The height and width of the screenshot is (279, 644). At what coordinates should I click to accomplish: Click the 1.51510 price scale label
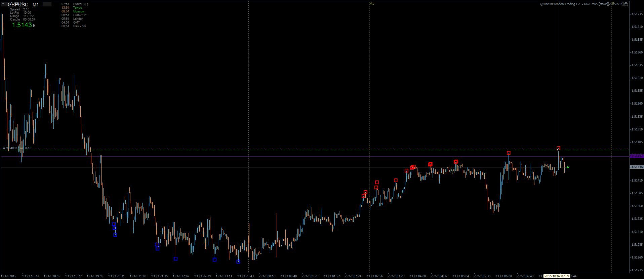tap(637, 129)
